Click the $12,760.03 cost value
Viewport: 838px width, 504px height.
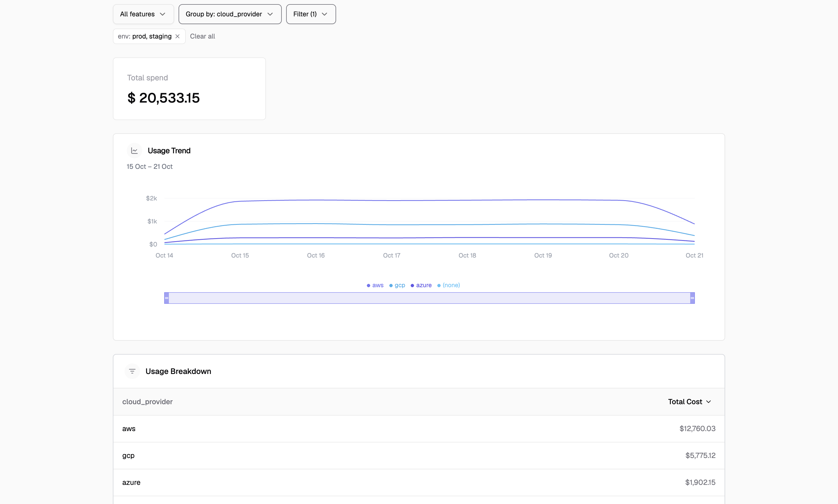(x=697, y=429)
